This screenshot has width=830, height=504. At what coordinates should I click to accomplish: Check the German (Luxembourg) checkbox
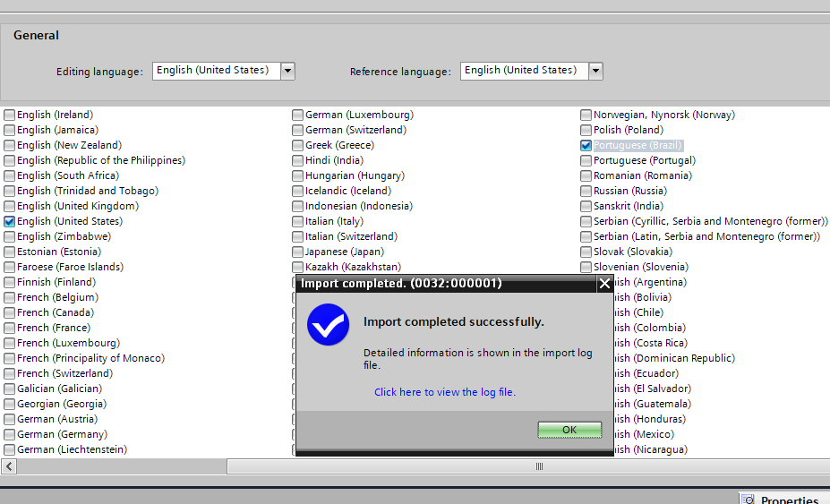point(297,115)
